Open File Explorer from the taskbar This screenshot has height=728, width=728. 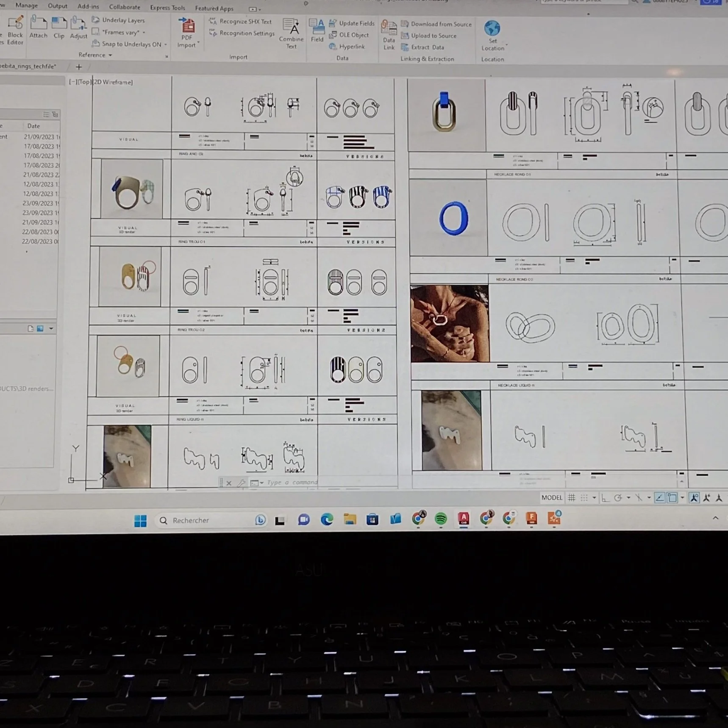point(350,519)
